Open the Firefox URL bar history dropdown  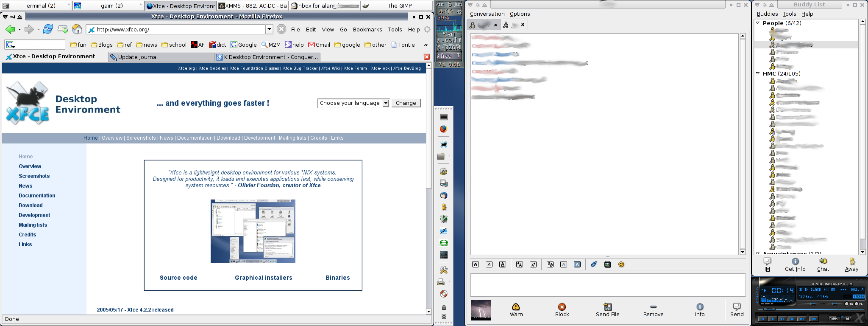coord(269,29)
